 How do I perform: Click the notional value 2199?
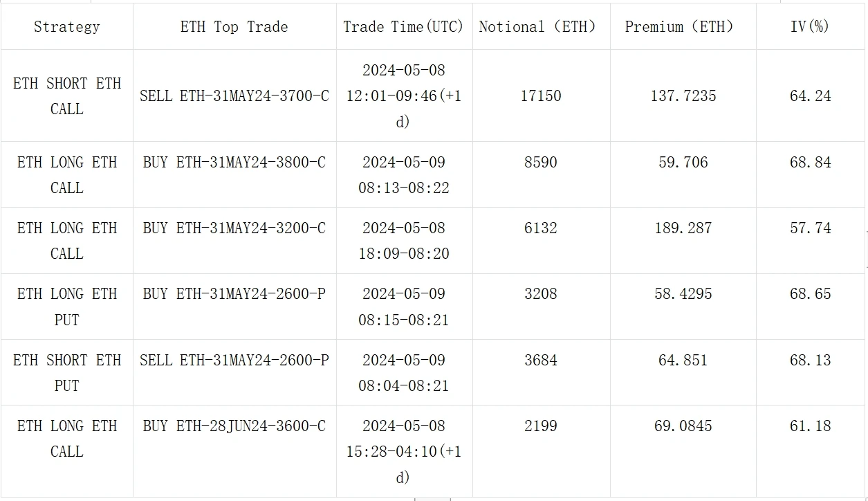click(541, 426)
